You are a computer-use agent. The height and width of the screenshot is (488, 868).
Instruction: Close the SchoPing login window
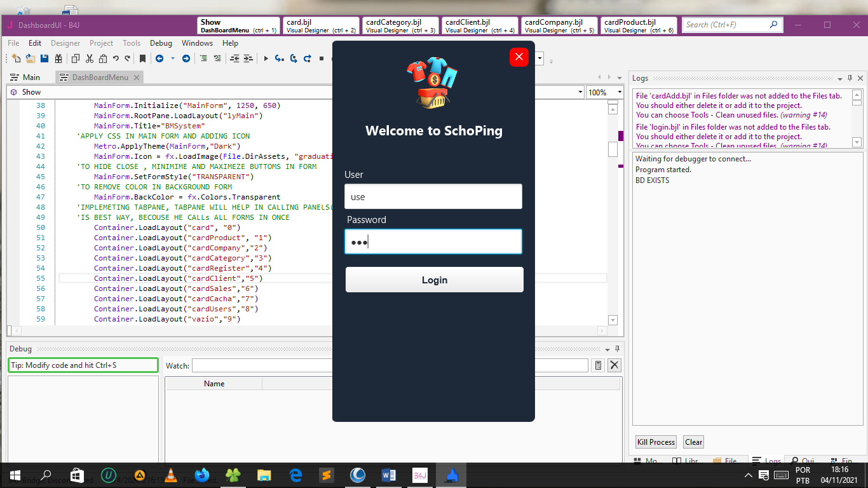(519, 57)
